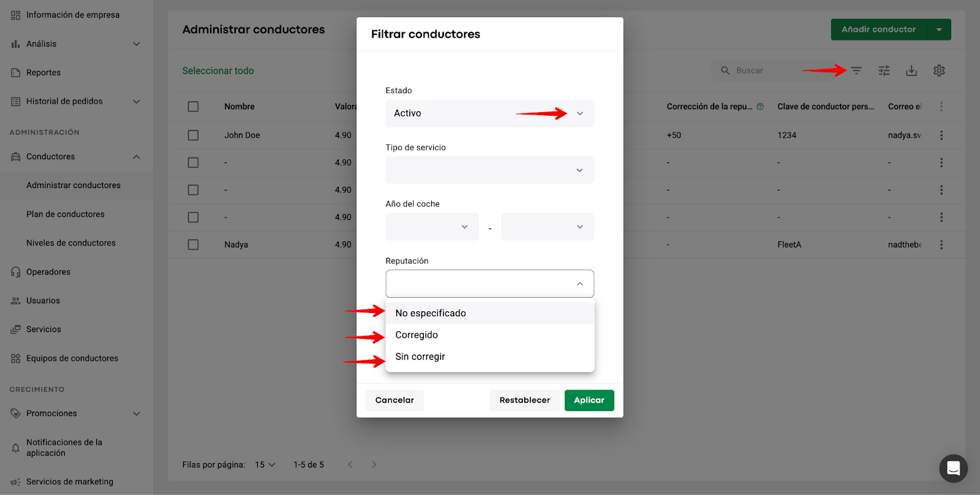This screenshot has height=495, width=980.
Task: Tick the checkbox for Nadya row
Action: pyautogui.click(x=194, y=244)
